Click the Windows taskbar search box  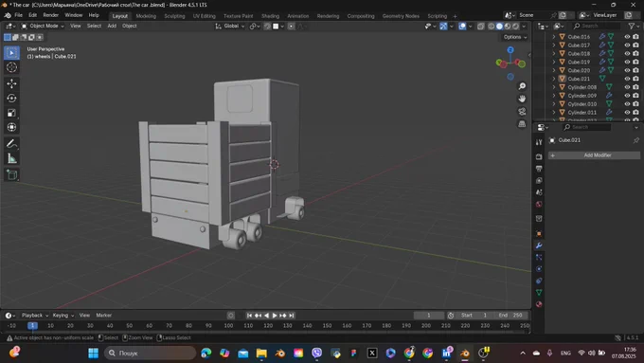[150, 354]
